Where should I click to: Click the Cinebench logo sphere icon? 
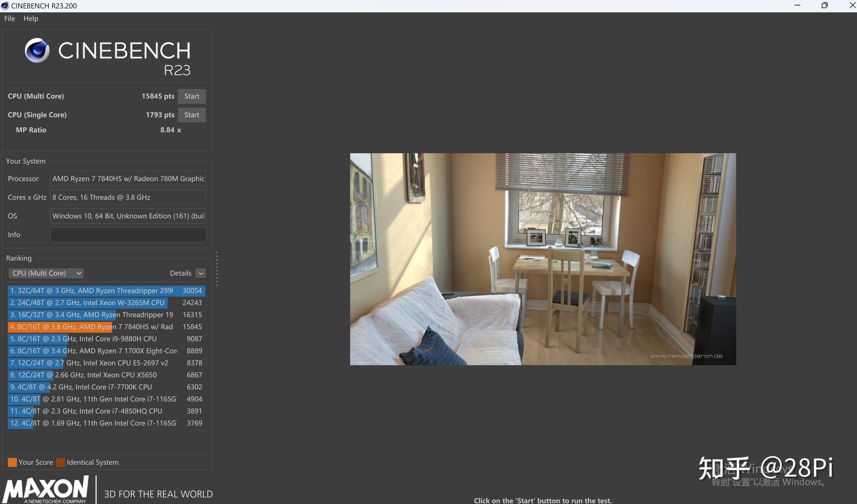tap(37, 50)
